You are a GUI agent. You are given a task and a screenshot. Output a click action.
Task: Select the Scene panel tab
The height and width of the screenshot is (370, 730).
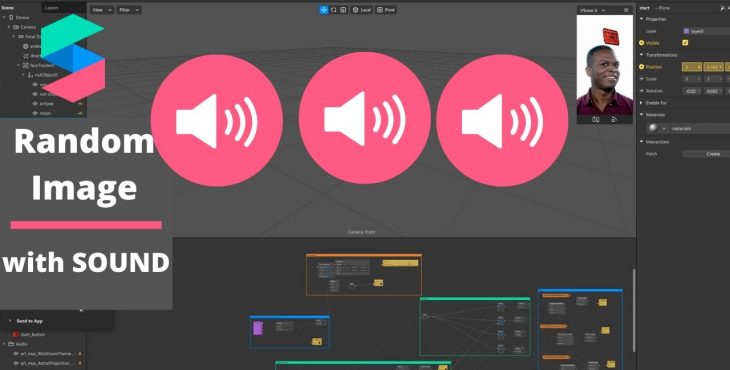pos(7,7)
